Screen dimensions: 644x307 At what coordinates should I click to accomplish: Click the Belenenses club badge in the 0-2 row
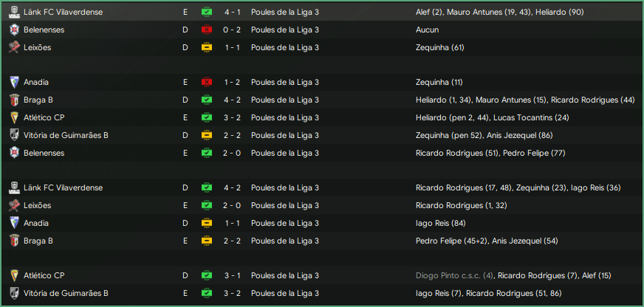13,30
